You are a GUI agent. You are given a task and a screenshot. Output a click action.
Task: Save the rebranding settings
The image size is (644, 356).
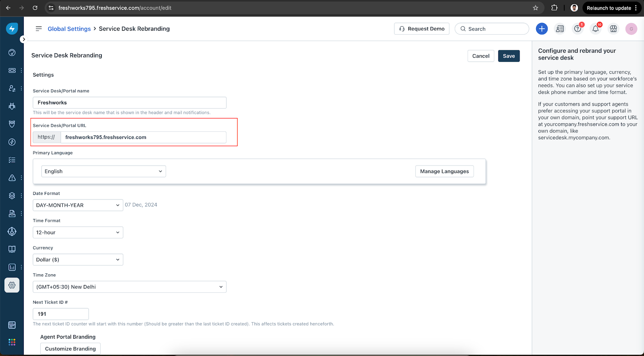(x=509, y=56)
